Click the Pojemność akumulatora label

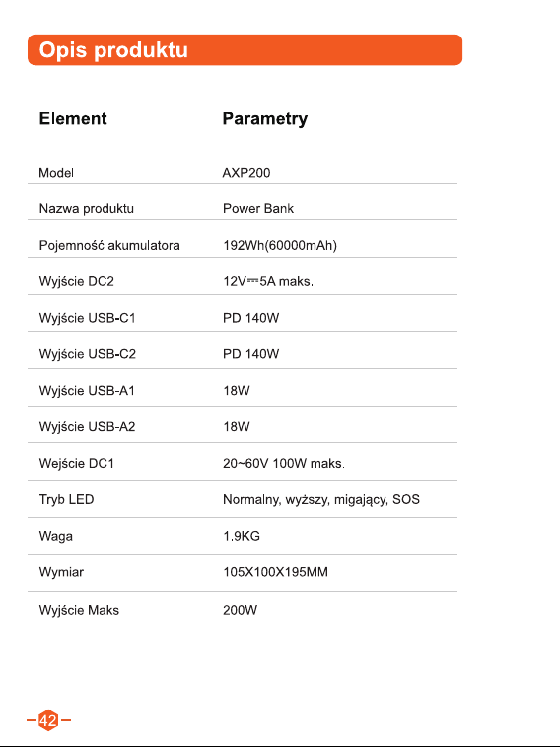[109, 246]
